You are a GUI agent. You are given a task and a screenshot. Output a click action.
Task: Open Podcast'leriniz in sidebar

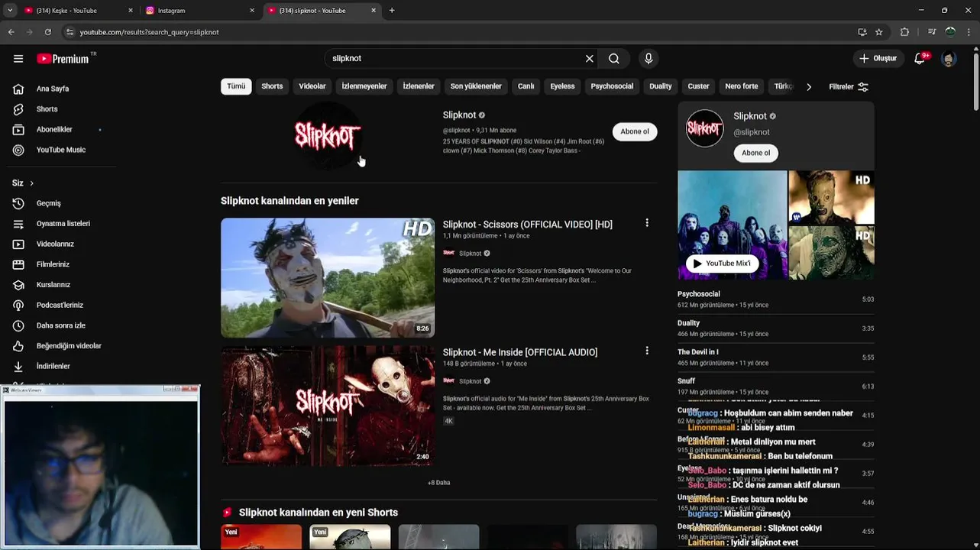[x=61, y=305]
